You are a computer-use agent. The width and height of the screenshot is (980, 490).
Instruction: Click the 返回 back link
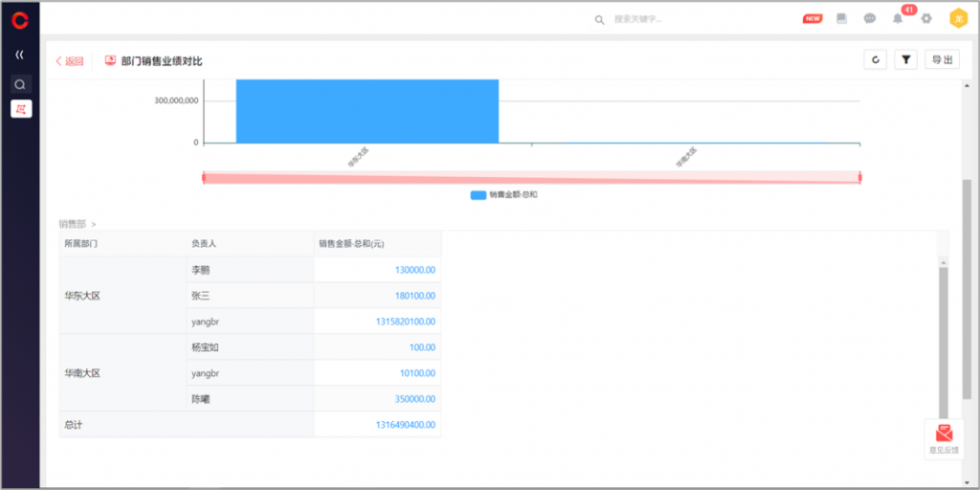(x=70, y=61)
